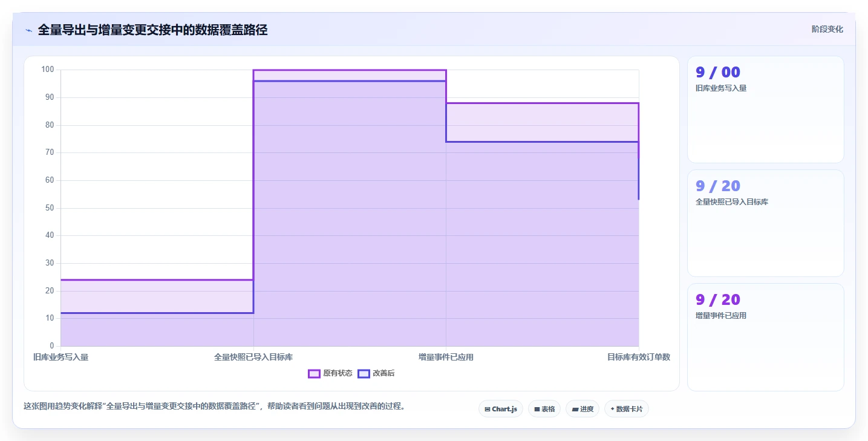The width and height of the screenshot is (868, 441).
Task: Click the 原有状态 legend label
Action: coord(338,373)
